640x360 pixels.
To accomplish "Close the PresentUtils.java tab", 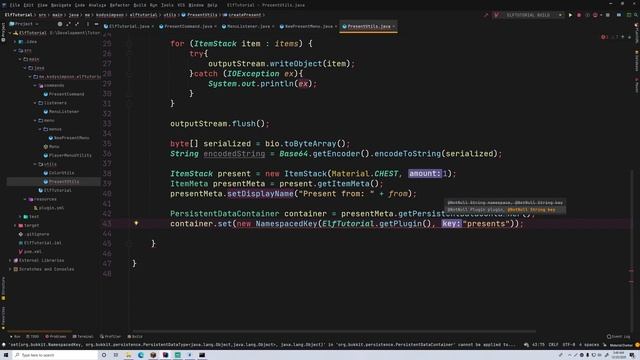I will tap(393, 27).
